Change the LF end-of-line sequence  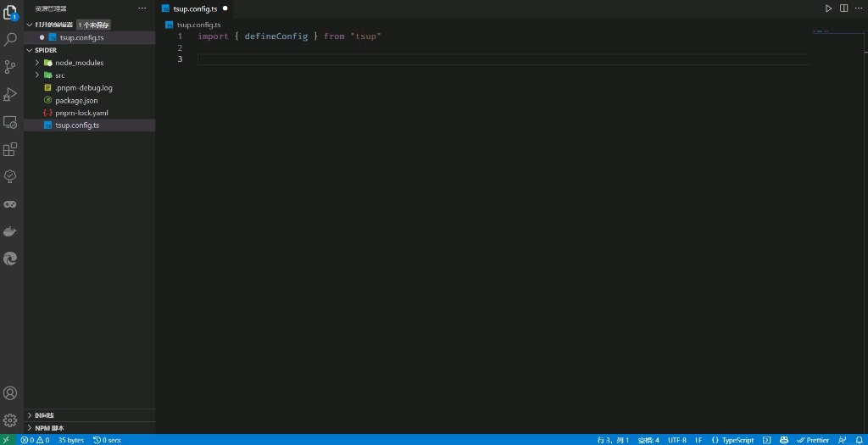coord(698,440)
